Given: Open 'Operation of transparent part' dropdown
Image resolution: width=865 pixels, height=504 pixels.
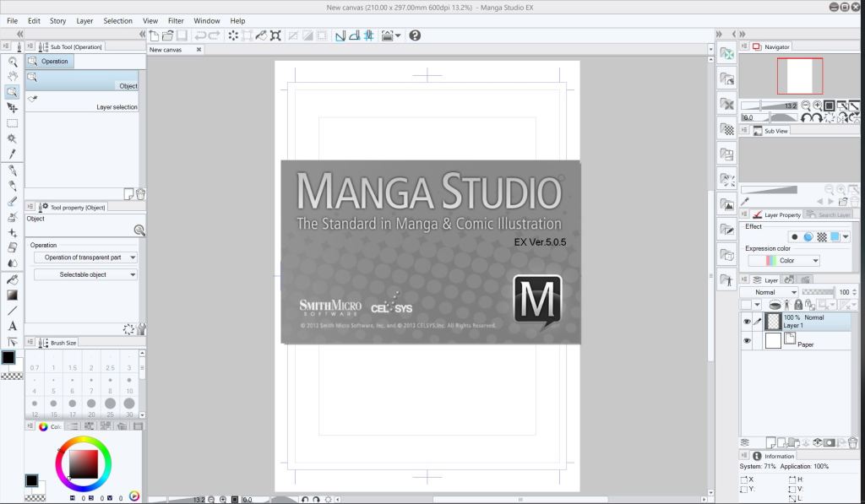Looking at the screenshot, I should point(85,257).
